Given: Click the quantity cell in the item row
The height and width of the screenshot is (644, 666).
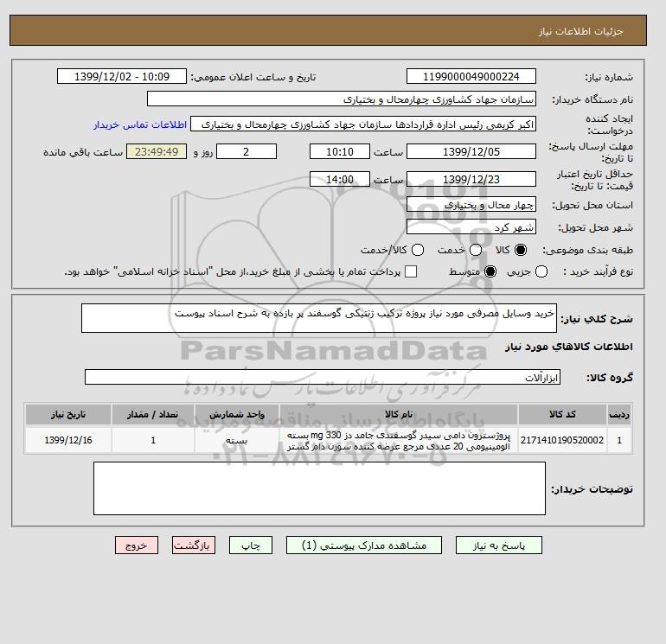Looking at the screenshot, I should [153, 440].
